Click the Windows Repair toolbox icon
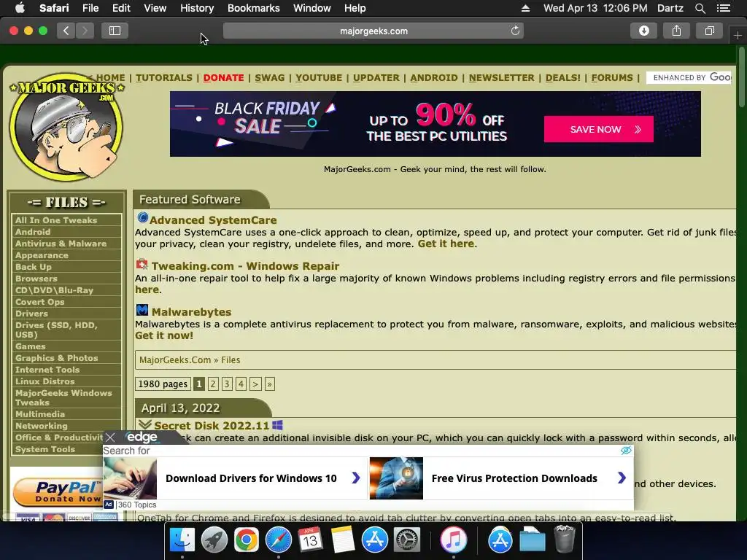This screenshot has height=560, width=747. tap(142, 264)
